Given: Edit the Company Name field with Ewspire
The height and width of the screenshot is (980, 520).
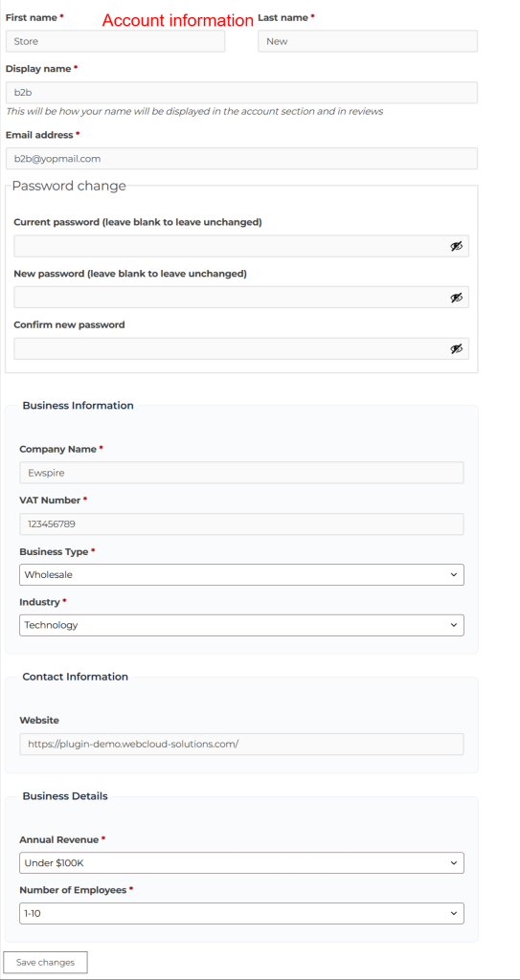Looking at the screenshot, I should pyautogui.click(x=241, y=473).
